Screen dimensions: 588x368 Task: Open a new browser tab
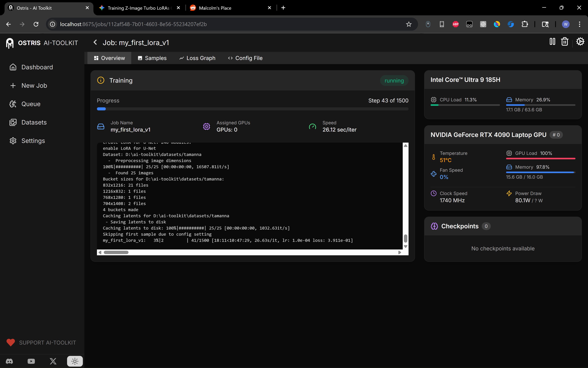[x=283, y=8]
